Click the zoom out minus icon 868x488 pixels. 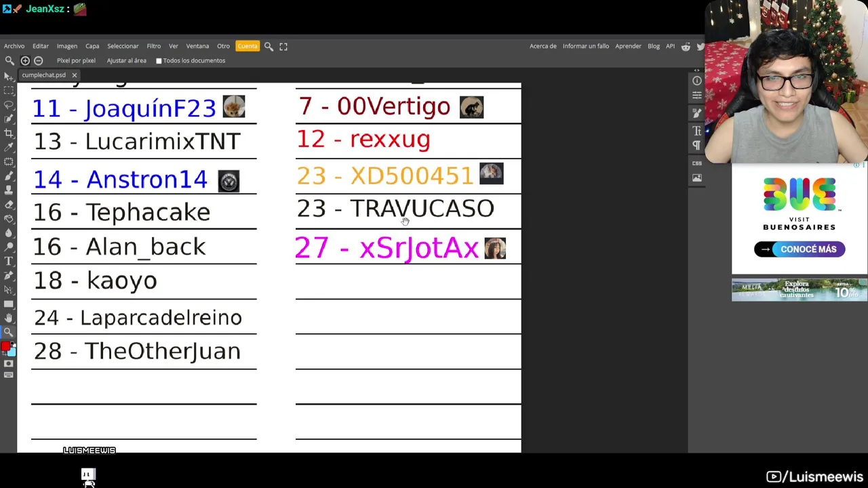tap(38, 60)
